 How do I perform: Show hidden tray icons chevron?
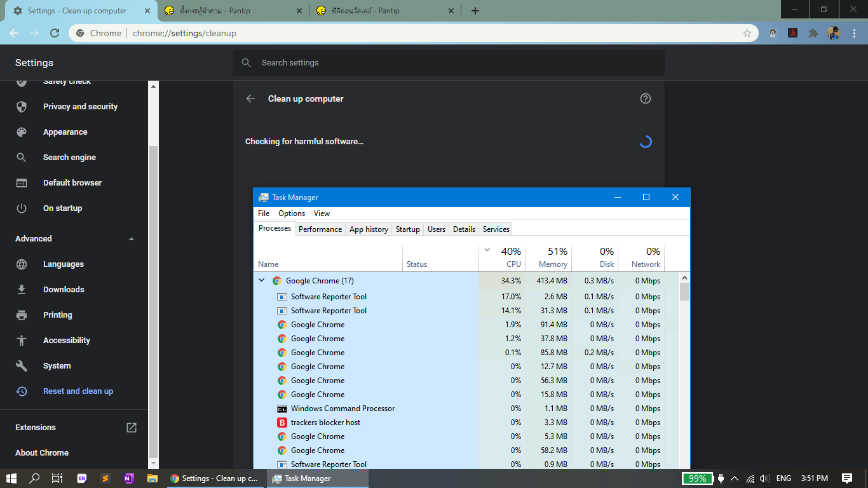735,478
